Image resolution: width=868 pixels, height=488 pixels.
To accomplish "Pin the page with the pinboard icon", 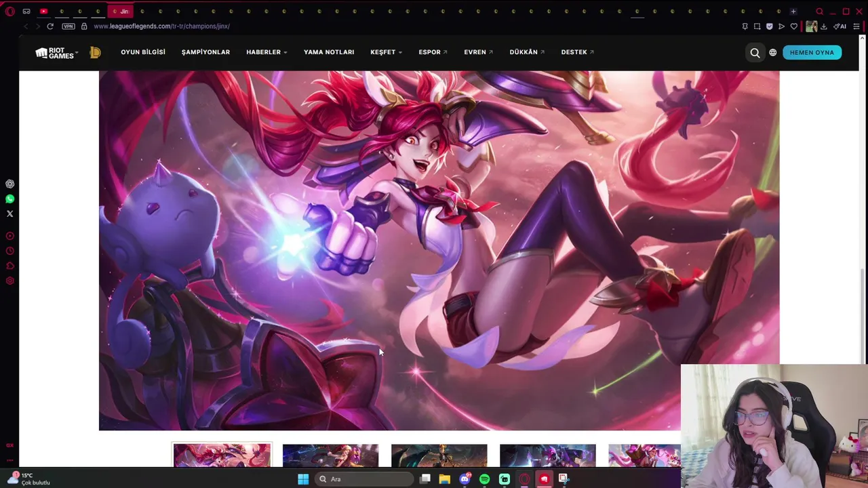I will click(745, 26).
